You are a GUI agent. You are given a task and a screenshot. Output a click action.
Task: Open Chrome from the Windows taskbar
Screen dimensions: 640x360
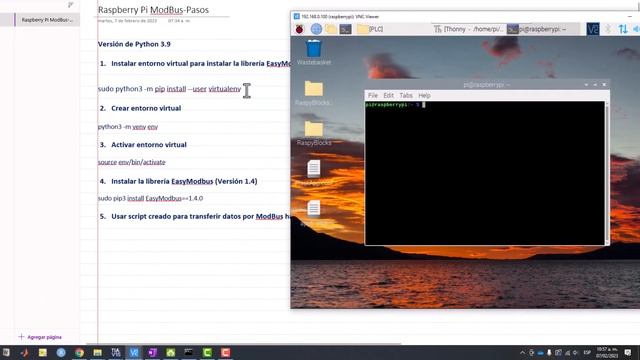79,353
